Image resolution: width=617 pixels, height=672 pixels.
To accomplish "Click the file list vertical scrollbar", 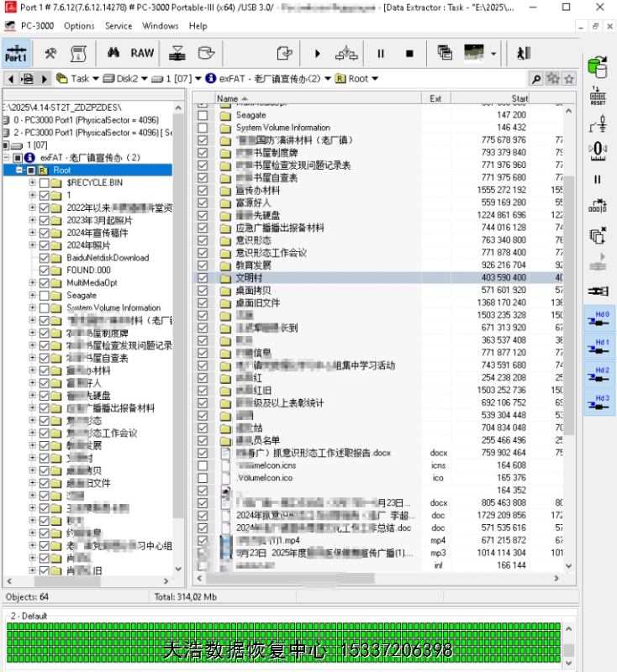I will [x=569, y=336].
